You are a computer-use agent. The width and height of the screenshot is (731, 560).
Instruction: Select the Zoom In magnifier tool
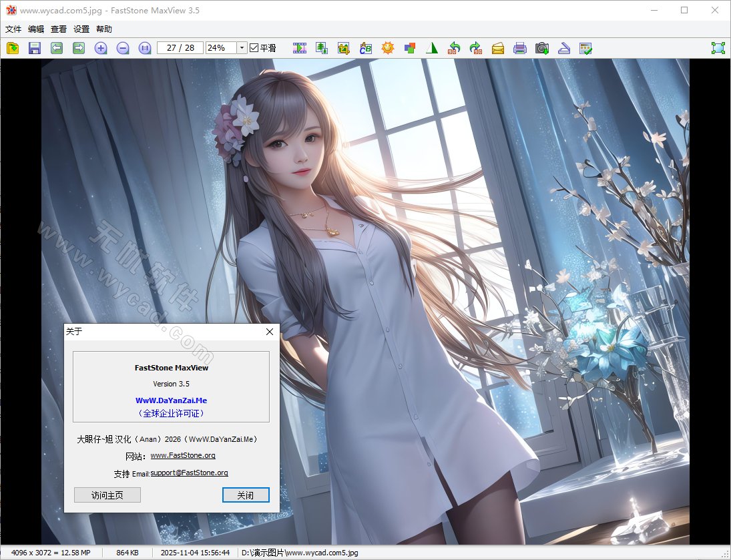pyautogui.click(x=101, y=47)
